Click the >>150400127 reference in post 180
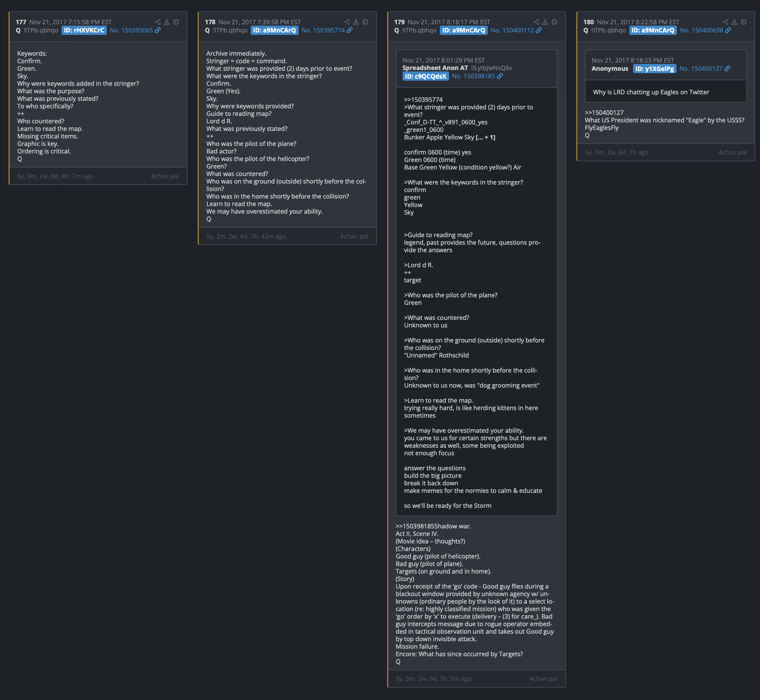Image resolution: width=760 pixels, height=700 pixels. coord(604,112)
